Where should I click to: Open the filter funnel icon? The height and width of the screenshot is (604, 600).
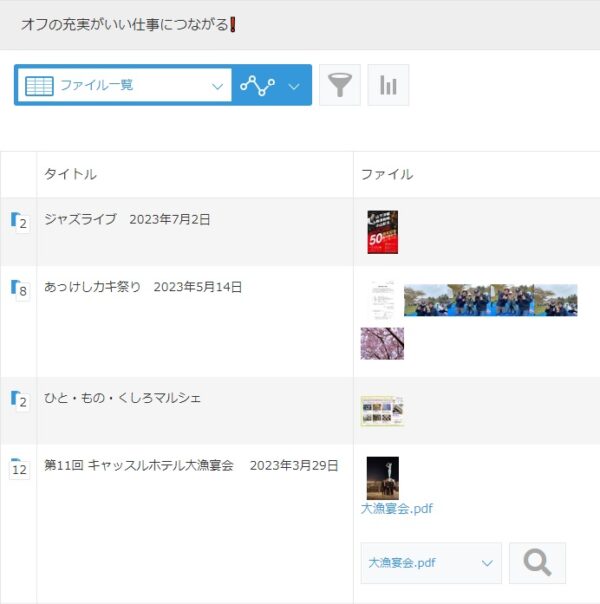click(340, 86)
